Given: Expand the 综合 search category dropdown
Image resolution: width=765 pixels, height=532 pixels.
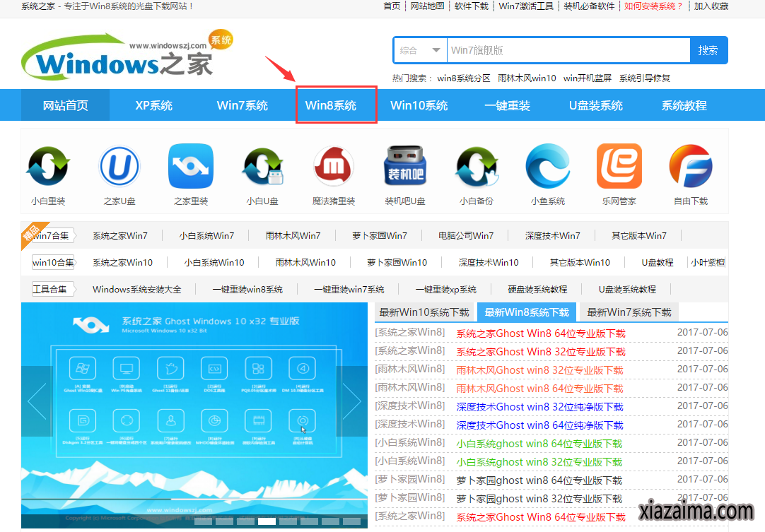Looking at the screenshot, I should click(x=420, y=50).
